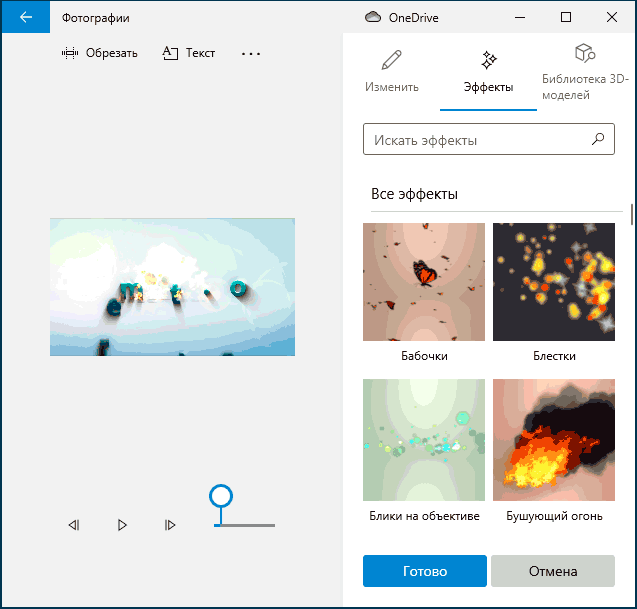Cancel with the Отмена button
The image size is (637, 609).
[x=553, y=571]
